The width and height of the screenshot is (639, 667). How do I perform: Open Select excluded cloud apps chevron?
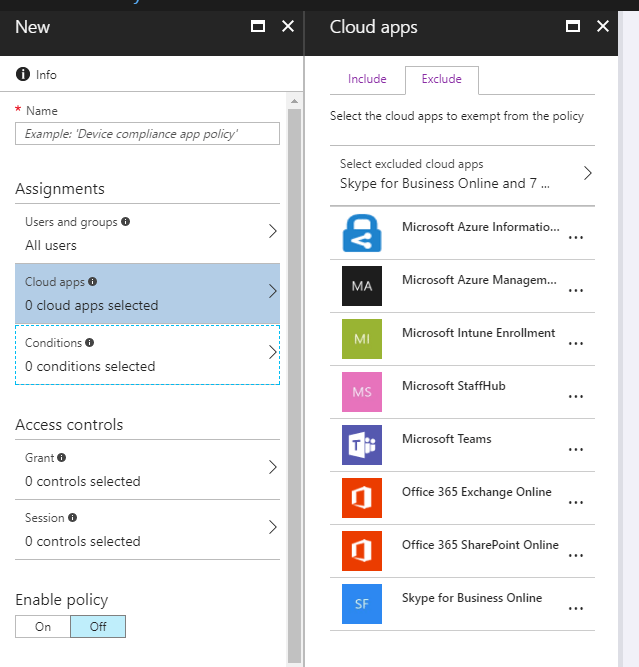coord(588,173)
